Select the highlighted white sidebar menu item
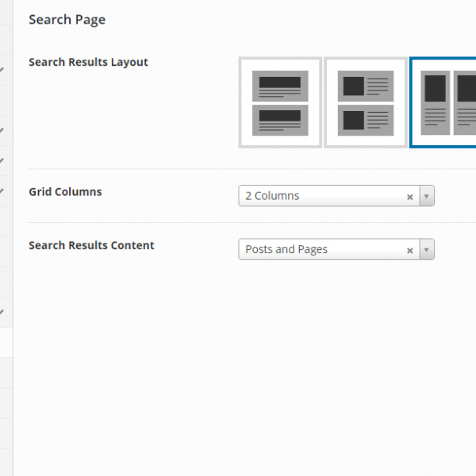The height and width of the screenshot is (476, 476). [6, 343]
